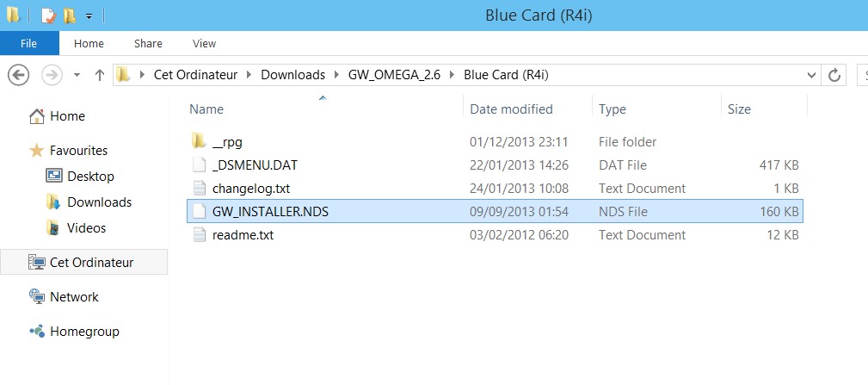Refresh the folder with the Refresh button
Screen dimensions: 868x385
[x=834, y=75]
